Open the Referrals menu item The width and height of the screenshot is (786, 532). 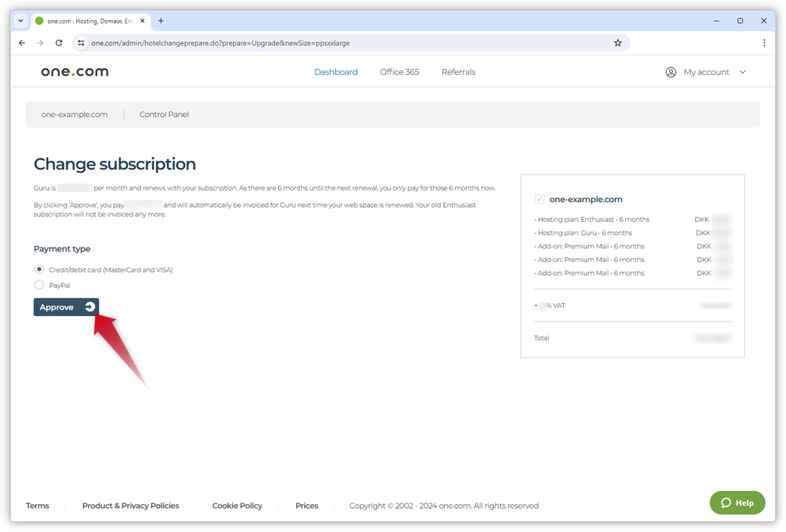458,72
